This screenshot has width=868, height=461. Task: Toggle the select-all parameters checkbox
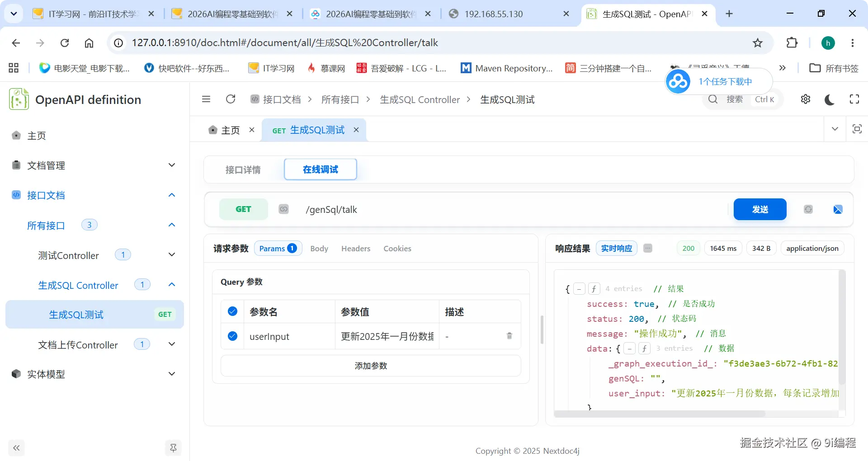click(x=232, y=311)
